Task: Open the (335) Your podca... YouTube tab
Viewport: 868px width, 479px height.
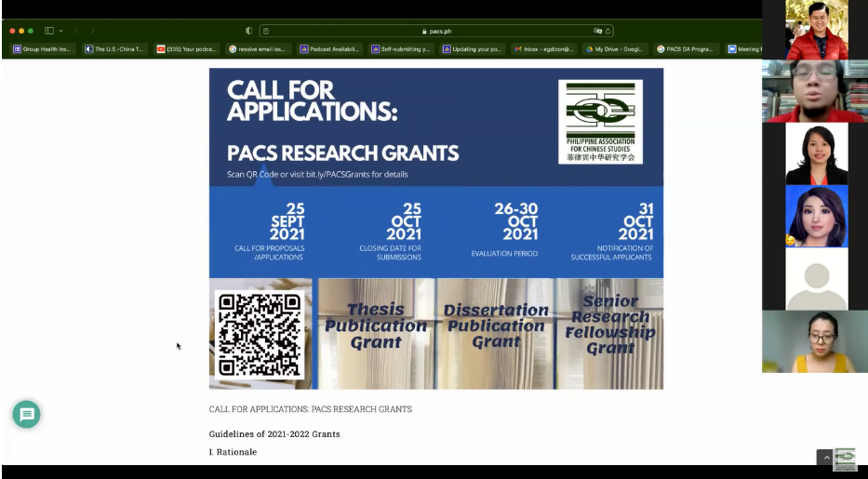Action: pos(187,49)
